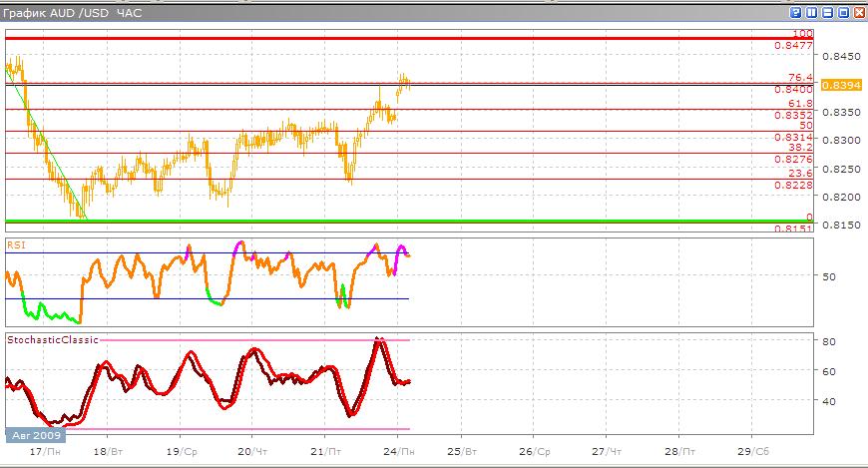
Task: Select the thick green 0 Fibonacci line
Action: coord(399,221)
